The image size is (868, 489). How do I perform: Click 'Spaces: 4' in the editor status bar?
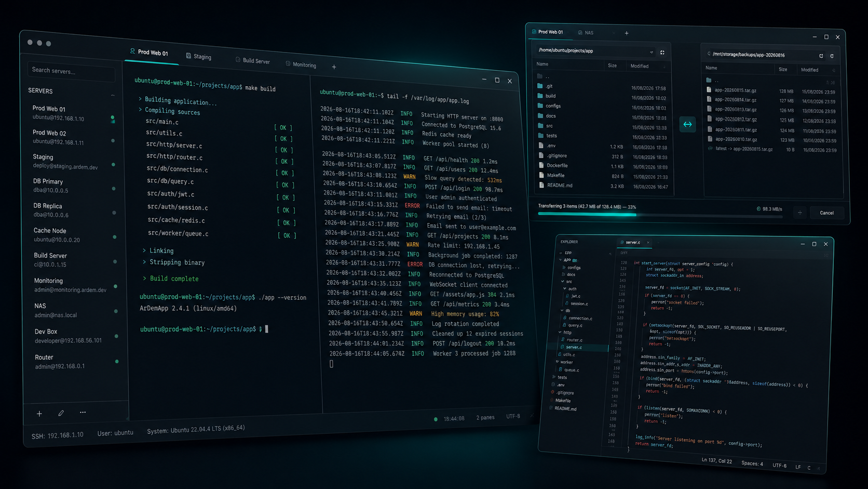tap(752, 464)
